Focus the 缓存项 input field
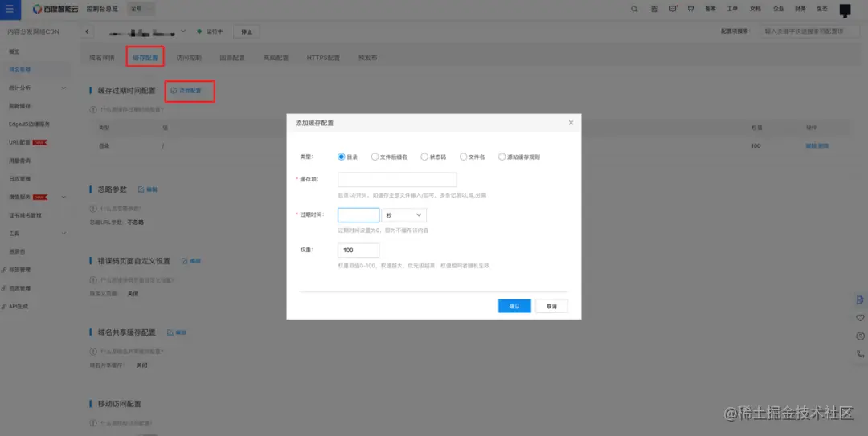The image size is (868, 436). 397,179
